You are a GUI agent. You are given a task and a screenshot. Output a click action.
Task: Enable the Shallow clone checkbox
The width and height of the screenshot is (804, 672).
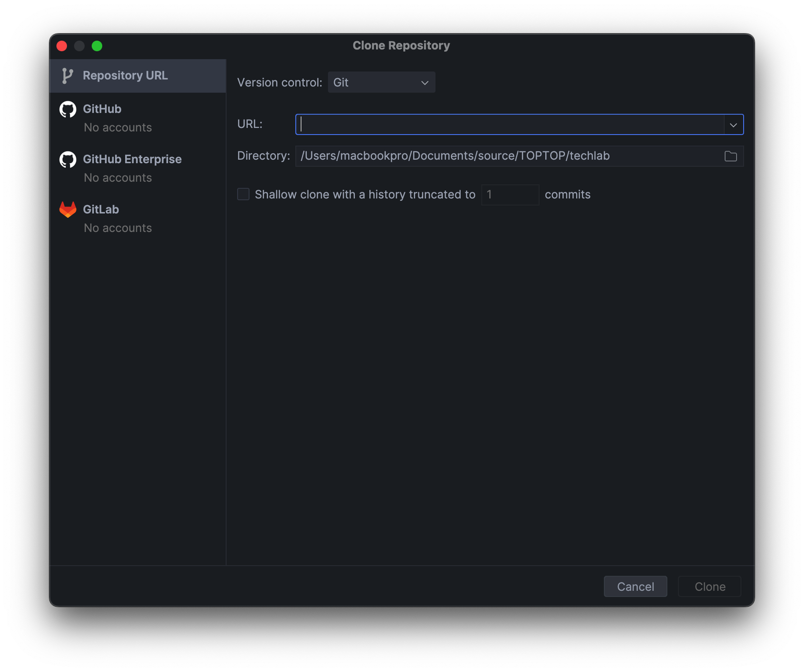[x=243, y=194]
